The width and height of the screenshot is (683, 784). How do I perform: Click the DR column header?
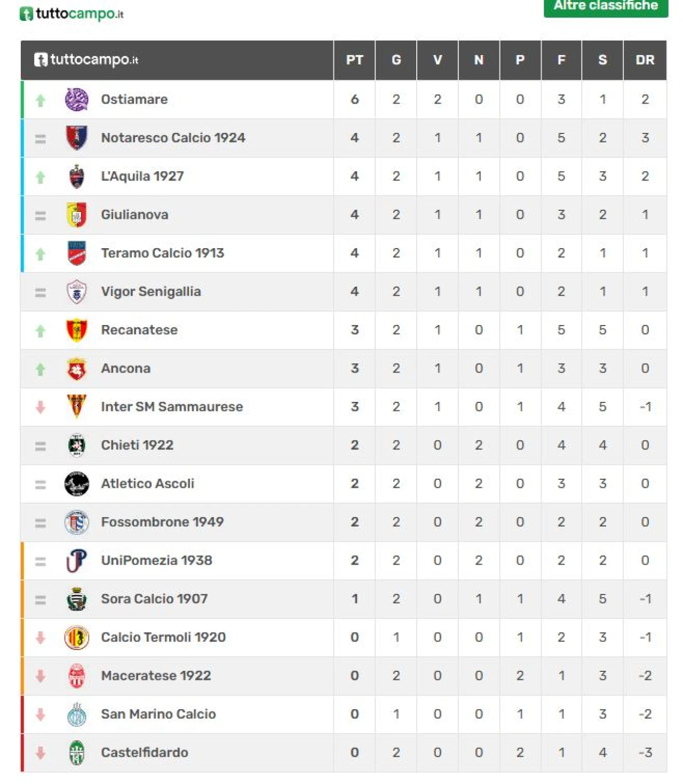(x=645, y=60)
